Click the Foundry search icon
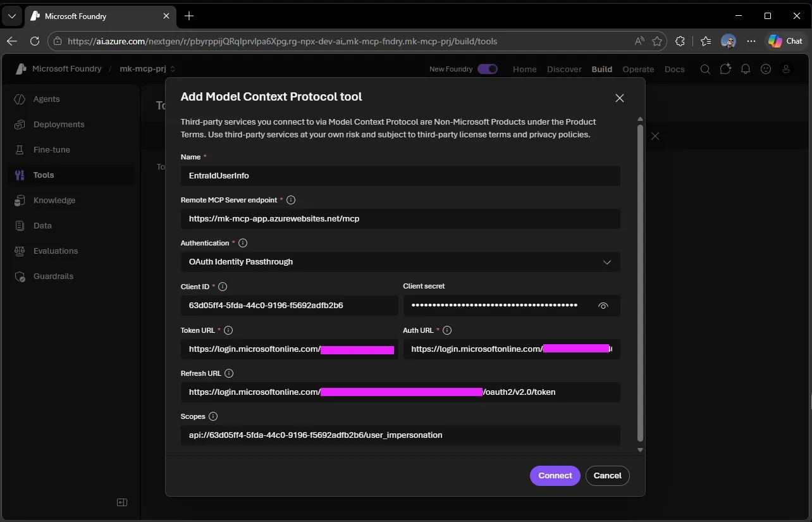 click(x=705, y=69)
